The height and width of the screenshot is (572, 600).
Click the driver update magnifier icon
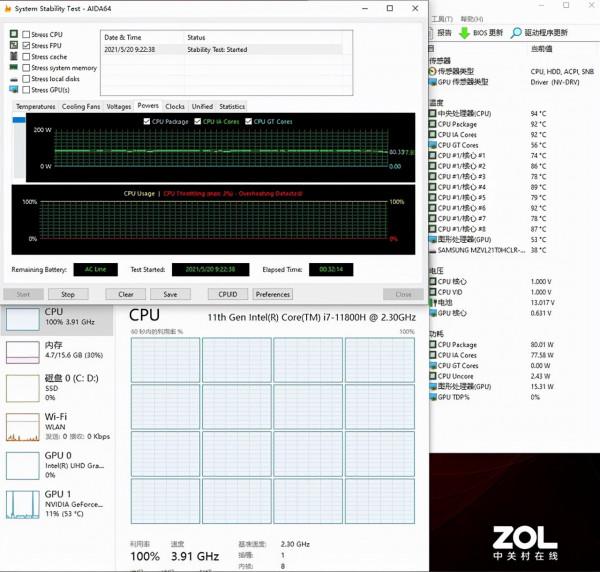click(x=516, y=32)
